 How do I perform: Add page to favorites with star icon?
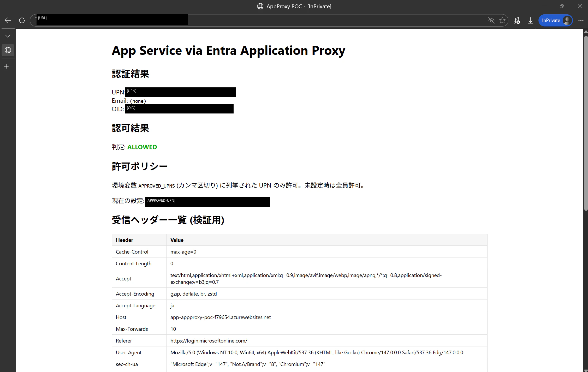502,20
